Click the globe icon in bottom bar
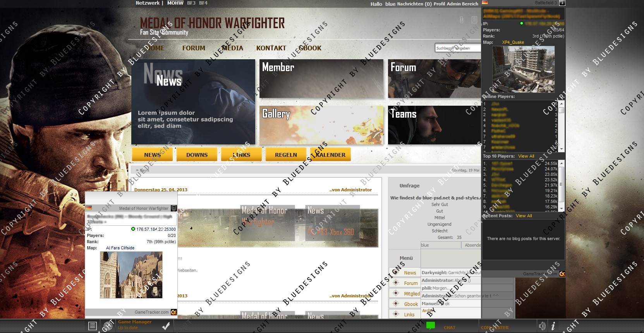 pyautogui.click(x=108, y=326)
